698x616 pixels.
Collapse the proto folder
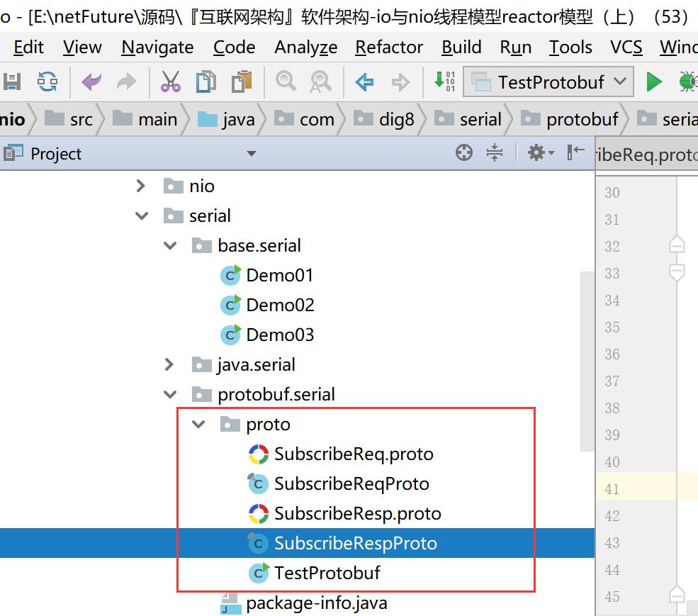198,425
